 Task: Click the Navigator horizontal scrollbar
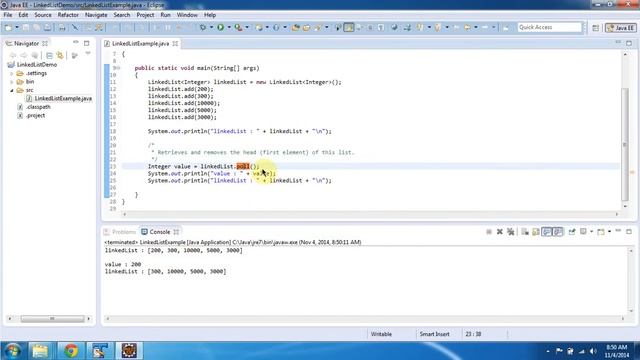coord(52,319)
